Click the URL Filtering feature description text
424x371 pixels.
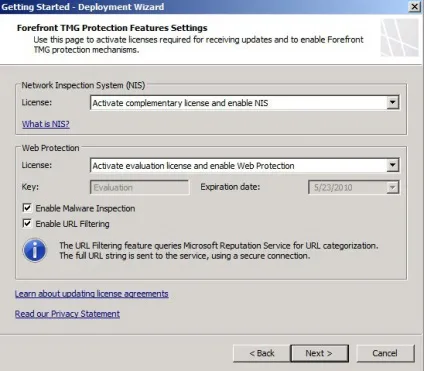point(219,251)
